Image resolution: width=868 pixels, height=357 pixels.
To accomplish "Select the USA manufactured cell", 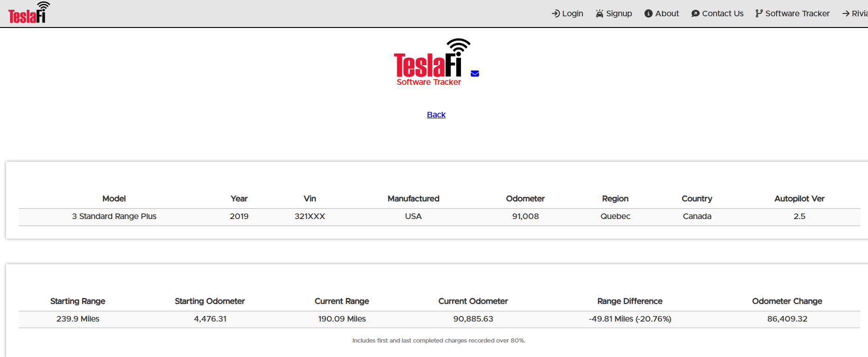I will pyautogui.click(x=414, y=216).
